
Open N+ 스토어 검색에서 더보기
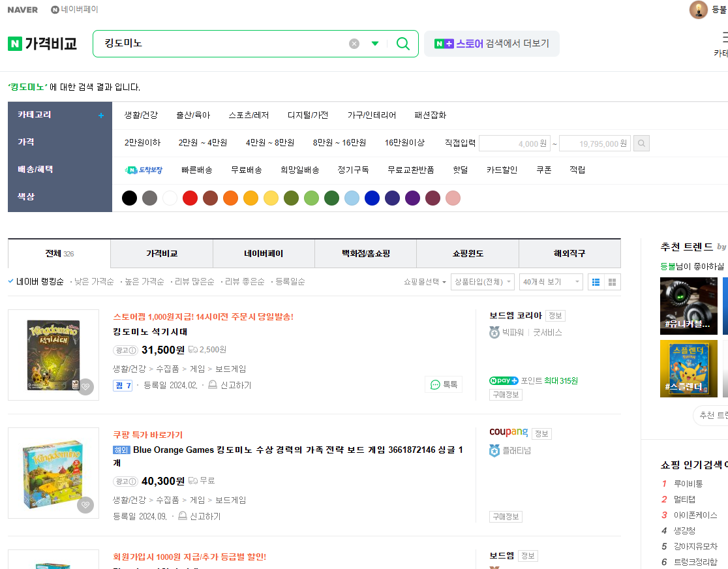pyautogui.click(x=492, y=44)
